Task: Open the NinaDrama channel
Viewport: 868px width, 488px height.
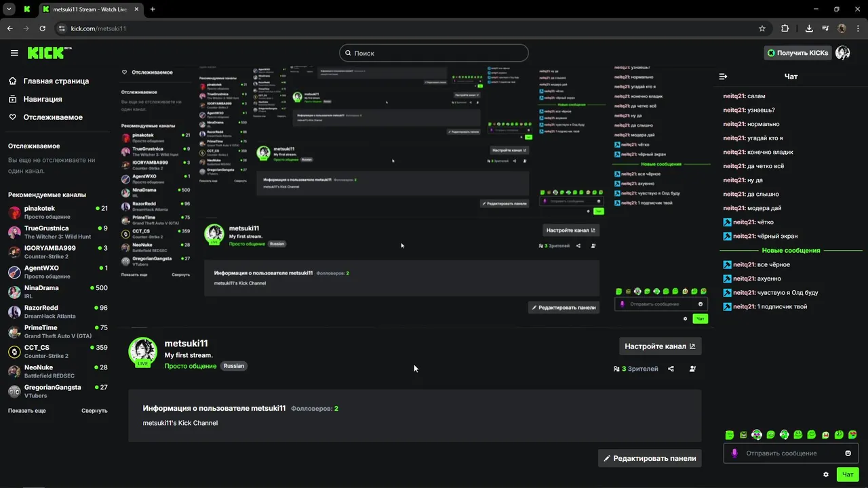Action: 58,292
